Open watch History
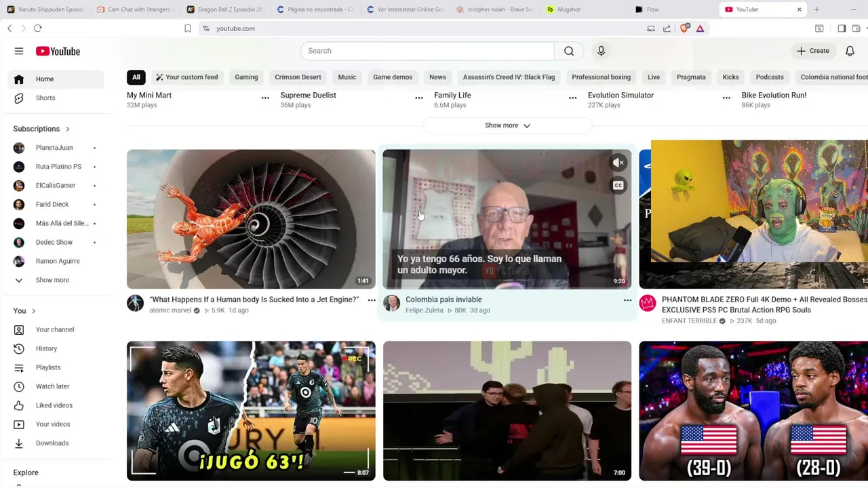The height and width of the screenshot is (488, 868). pos(57,349)
